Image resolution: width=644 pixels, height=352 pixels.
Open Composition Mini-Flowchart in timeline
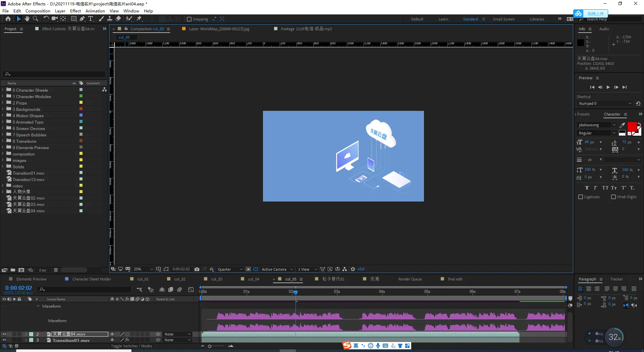tap(139, 290)
